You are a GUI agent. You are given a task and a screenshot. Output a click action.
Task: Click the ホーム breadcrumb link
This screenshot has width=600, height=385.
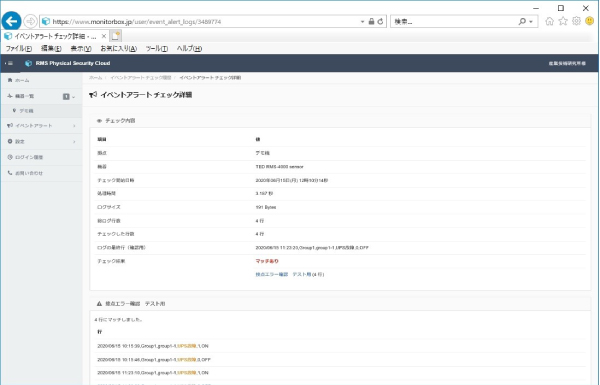tap(95, 78)
